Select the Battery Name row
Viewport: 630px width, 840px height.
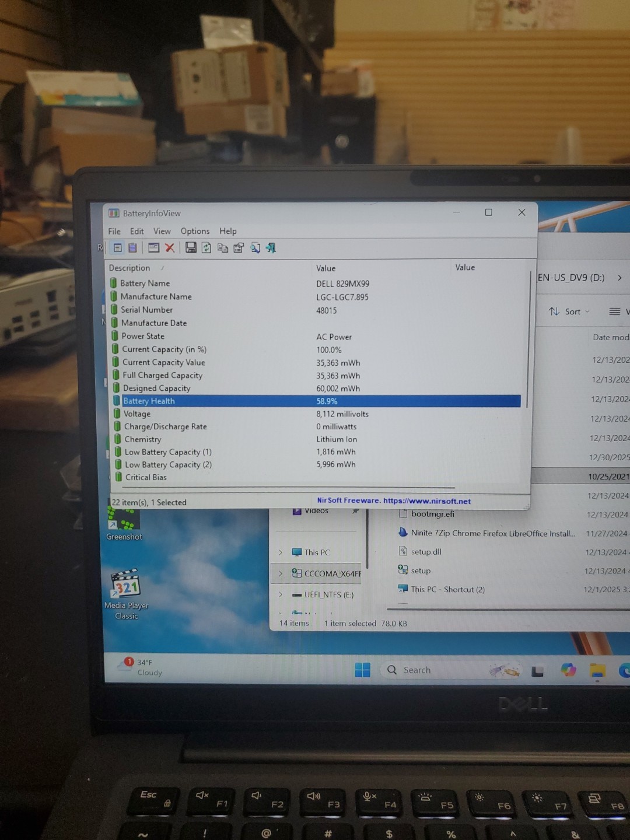click(x=315, y=283)
